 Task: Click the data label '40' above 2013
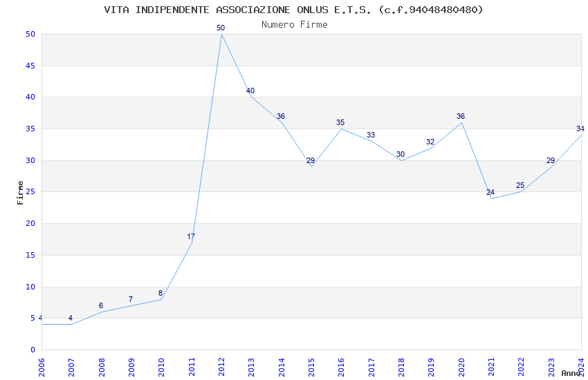pos(250,91)
